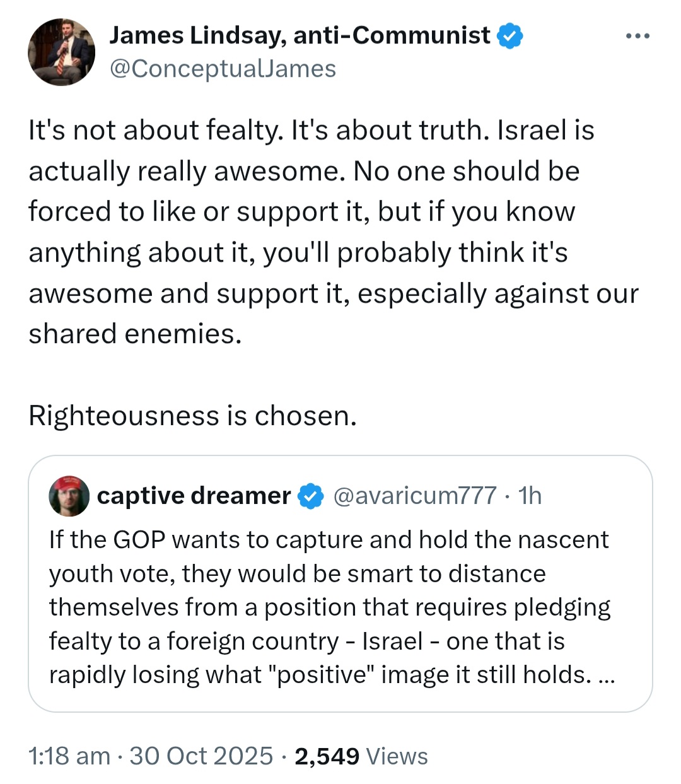Click the 1h timestamp on quoted tweet
The width and height of the screenshot is (681, 784).
pos(530,496)
